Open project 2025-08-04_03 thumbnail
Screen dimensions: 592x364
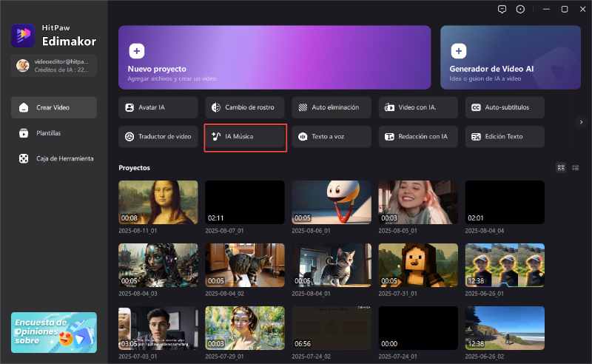click(158, 266)
